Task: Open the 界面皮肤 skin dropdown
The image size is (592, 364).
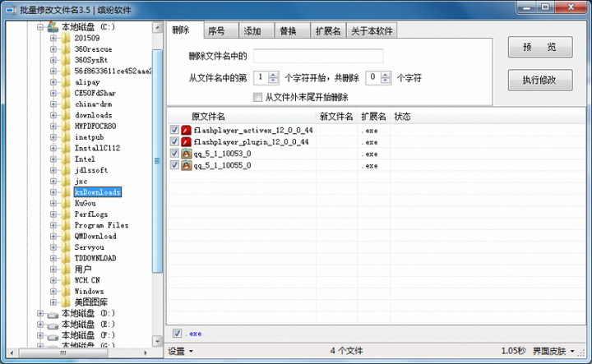Action: pyautogui.click(x=553, y=351)
